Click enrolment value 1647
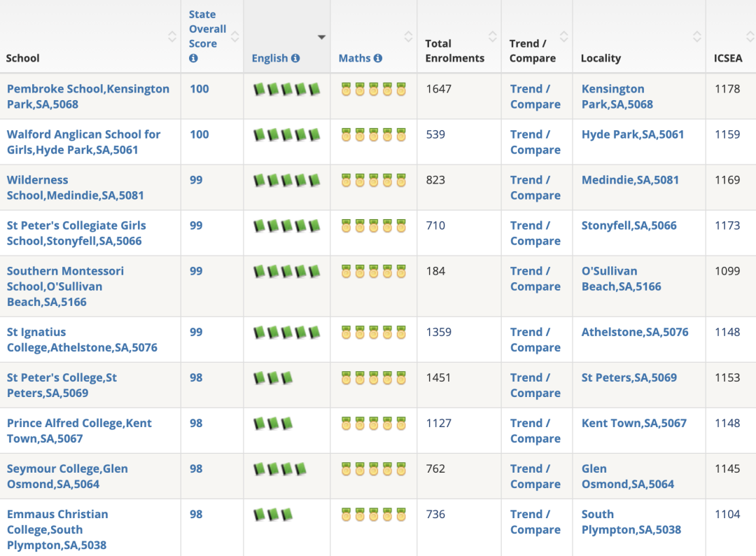The image size is (756, 556). pos(439,89)
